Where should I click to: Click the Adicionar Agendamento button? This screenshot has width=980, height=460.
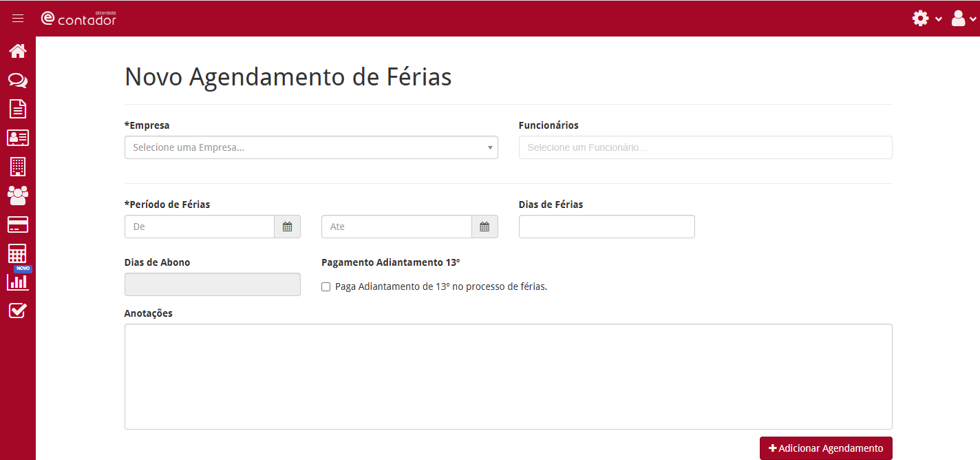click(826, 448)
